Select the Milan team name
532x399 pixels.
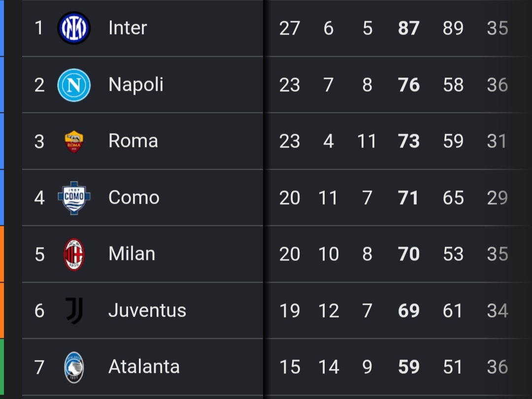tap(132, 254)
